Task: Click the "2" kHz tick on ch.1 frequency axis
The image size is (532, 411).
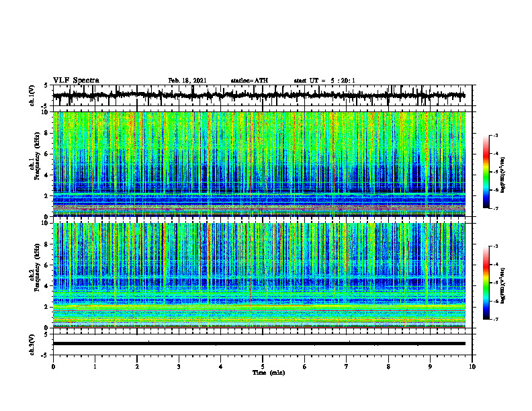Action: click(x=47, y=195)
